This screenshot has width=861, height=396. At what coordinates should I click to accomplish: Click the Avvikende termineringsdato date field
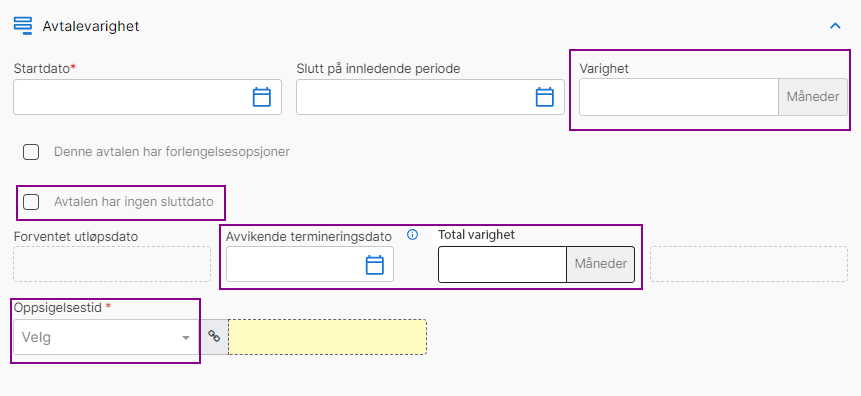point(310,264)
